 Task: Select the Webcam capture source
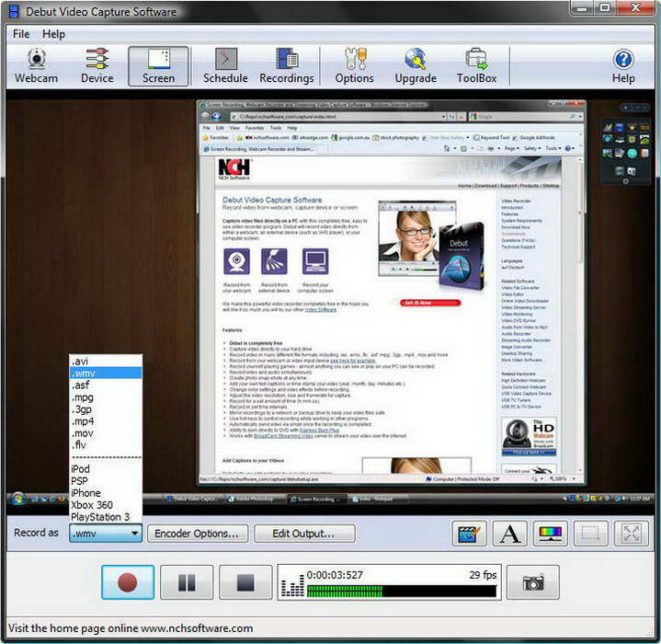pyautogui.click(x=36, y=67)
